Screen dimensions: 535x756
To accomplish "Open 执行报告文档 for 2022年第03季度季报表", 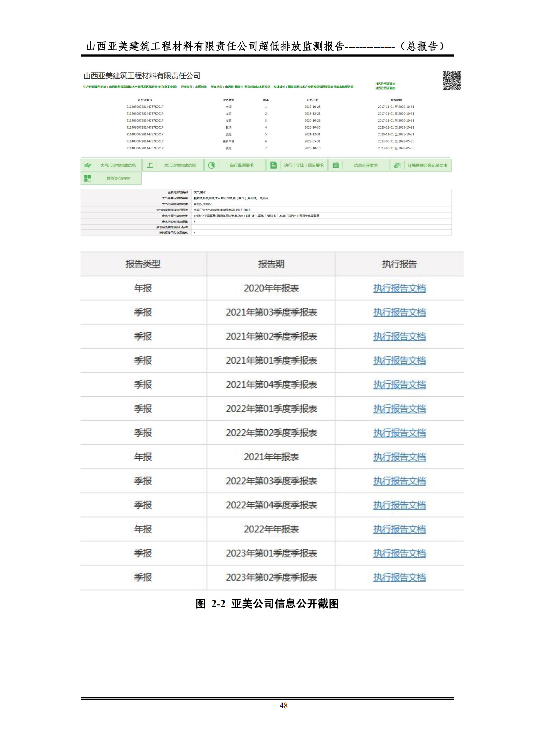I will point(399,481).
